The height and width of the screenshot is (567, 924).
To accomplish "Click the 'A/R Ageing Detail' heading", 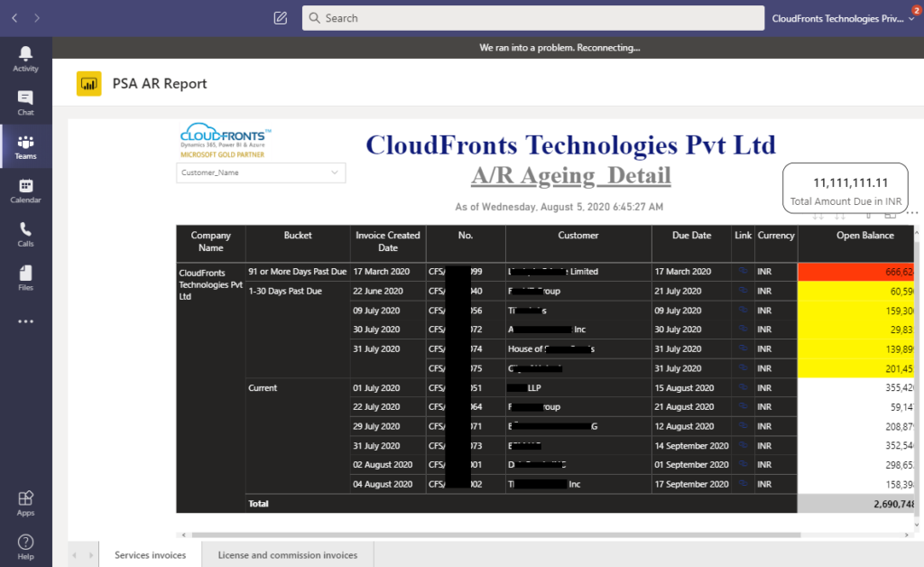I will (x=571, y=176).
